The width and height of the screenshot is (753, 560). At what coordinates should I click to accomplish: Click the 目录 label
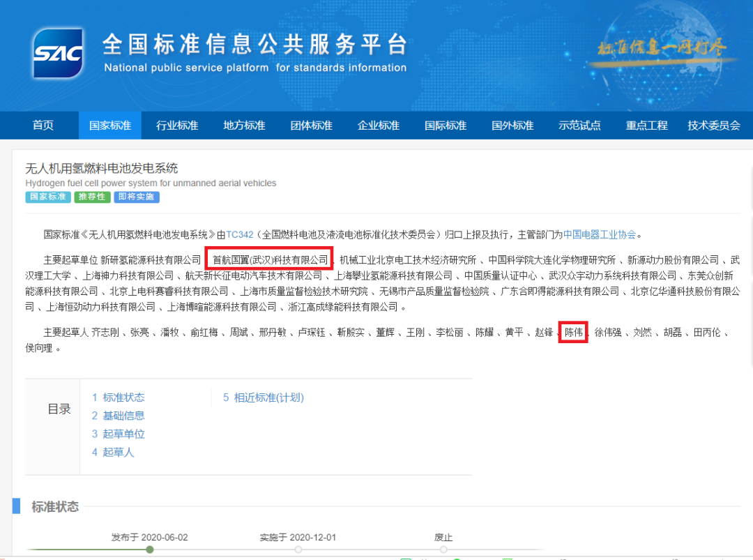point(59,409)
